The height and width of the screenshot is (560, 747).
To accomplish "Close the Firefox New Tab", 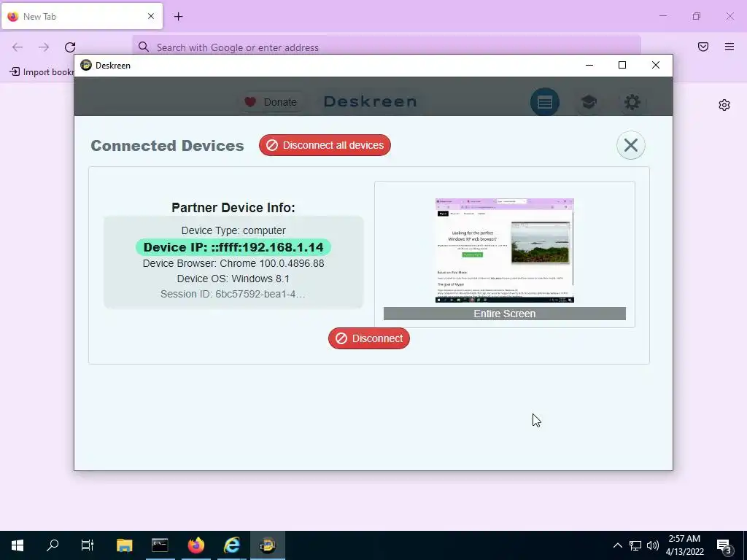I will (151, 16).
